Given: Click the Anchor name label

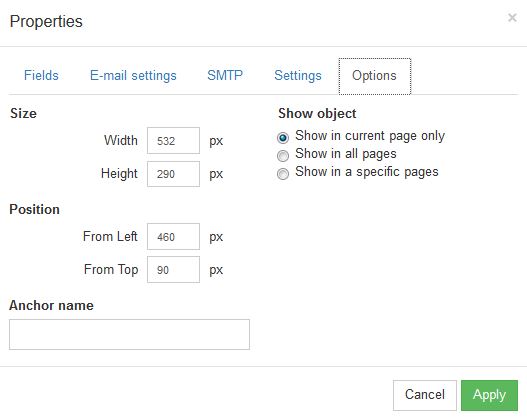Looking at the screenshot, I should (51, 305).
